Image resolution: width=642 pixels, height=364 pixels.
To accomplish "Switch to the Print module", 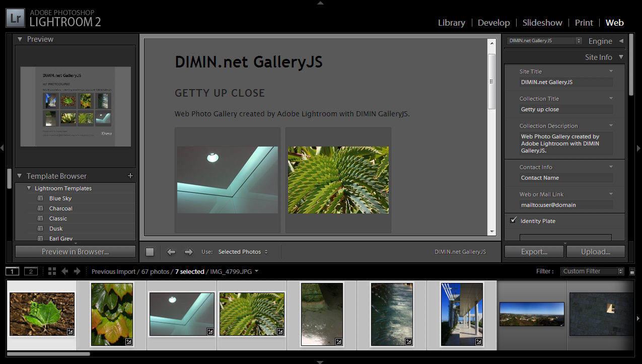I will [x=584, y=23].
